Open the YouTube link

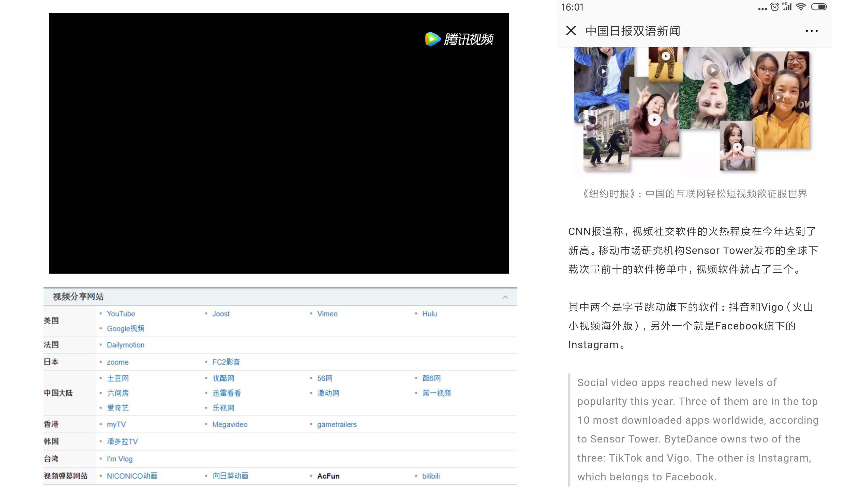[121, 314]
